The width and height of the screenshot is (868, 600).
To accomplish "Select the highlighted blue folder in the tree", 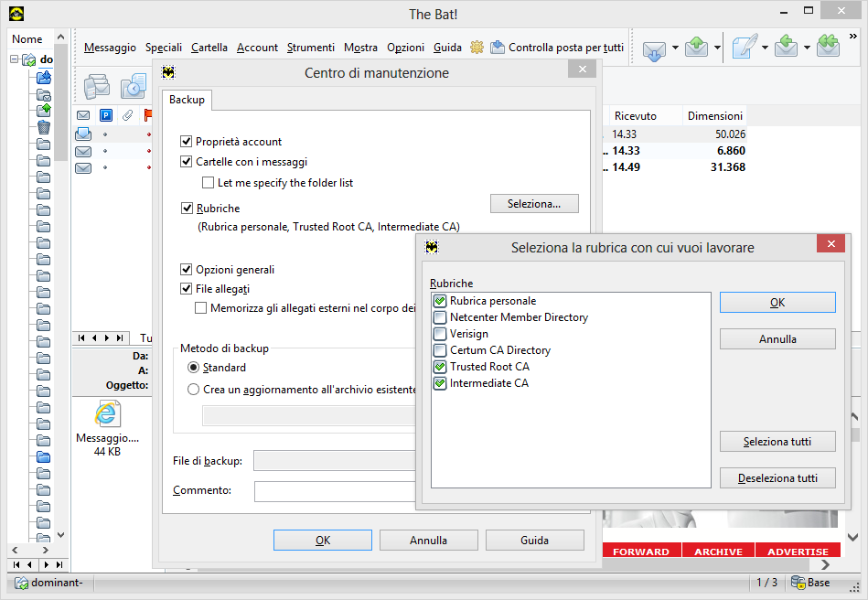I will pyautogui.click(x=43, y=457).
